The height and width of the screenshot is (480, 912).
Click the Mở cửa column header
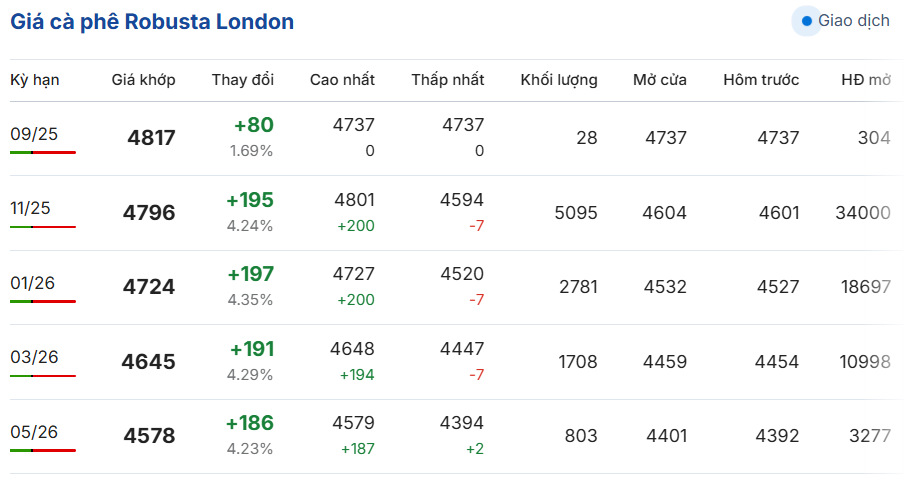pyautogui.click(x=660, y=80)
